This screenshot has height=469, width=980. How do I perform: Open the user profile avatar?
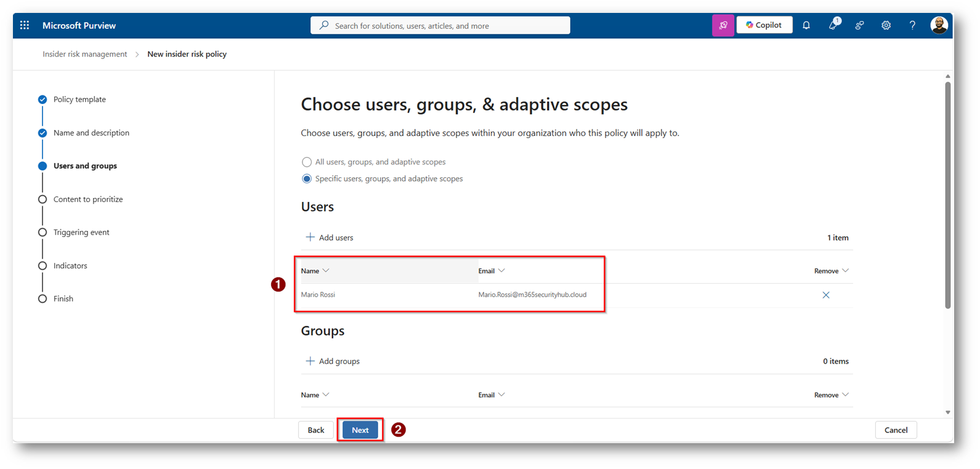click(939, 25)
